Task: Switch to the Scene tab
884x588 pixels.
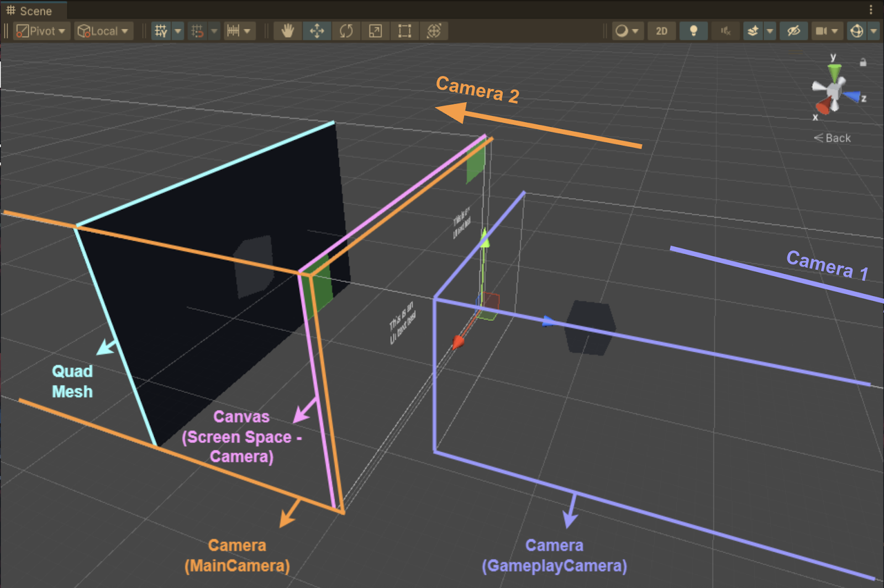Action: 34,10
